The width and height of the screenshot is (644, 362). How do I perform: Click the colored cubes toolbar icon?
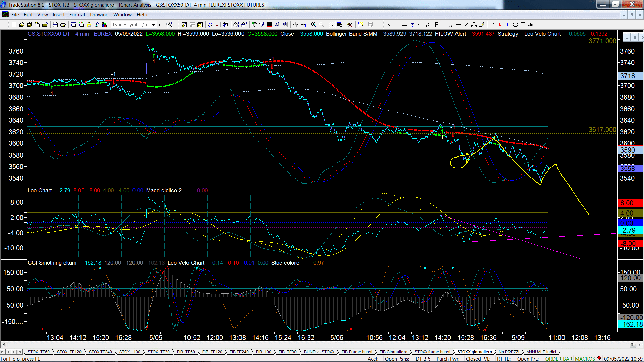[104, 24]
